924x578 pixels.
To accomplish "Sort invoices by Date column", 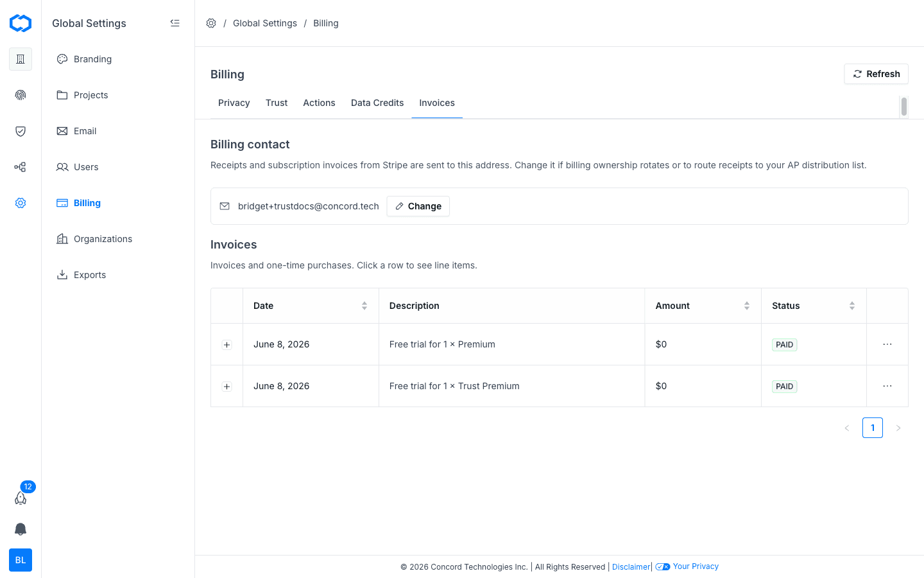I will [x=364, y=306].
